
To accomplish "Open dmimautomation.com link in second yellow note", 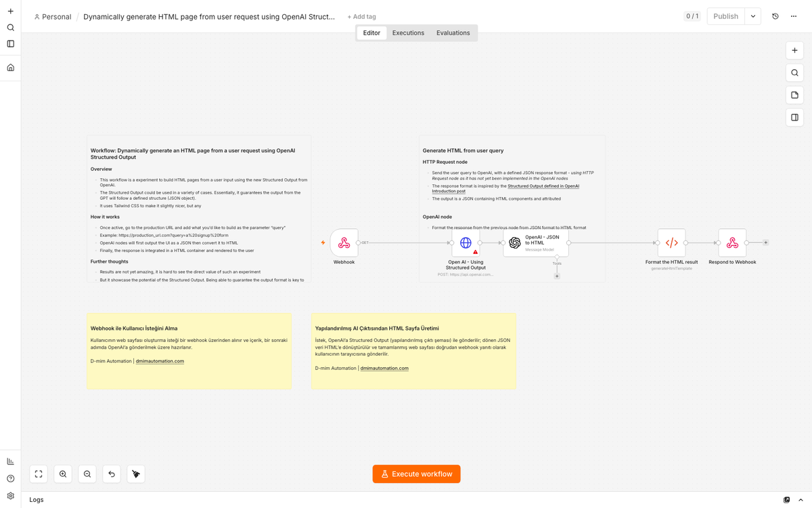I will (x=384, y=368).
